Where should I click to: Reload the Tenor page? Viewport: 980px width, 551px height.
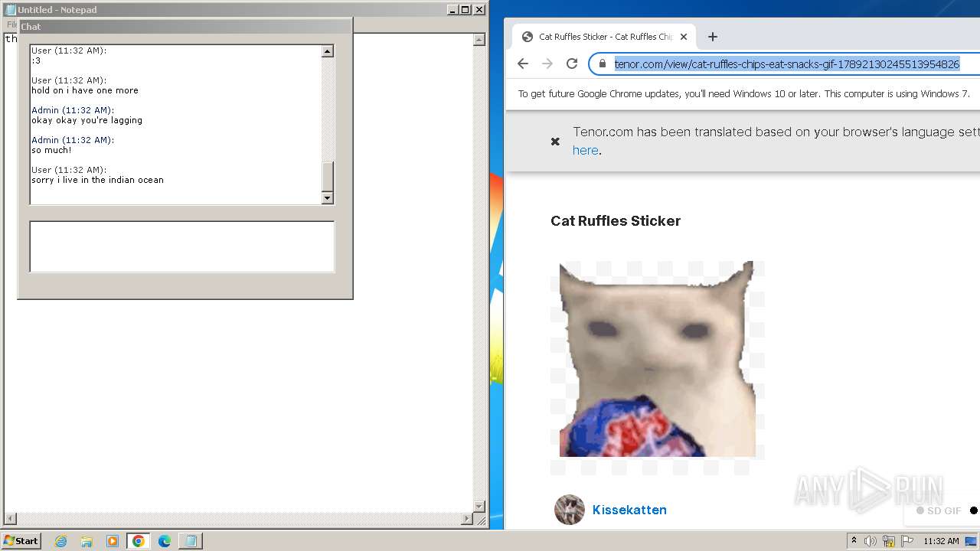coord(572,64)
